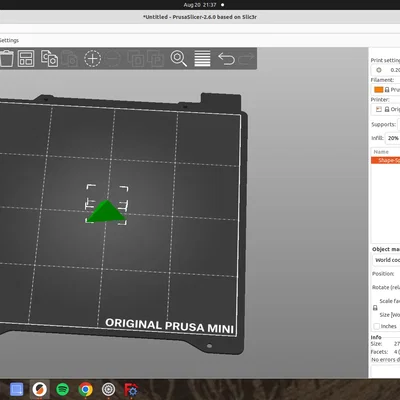Open the variable layer height tool

click(202, 59)
